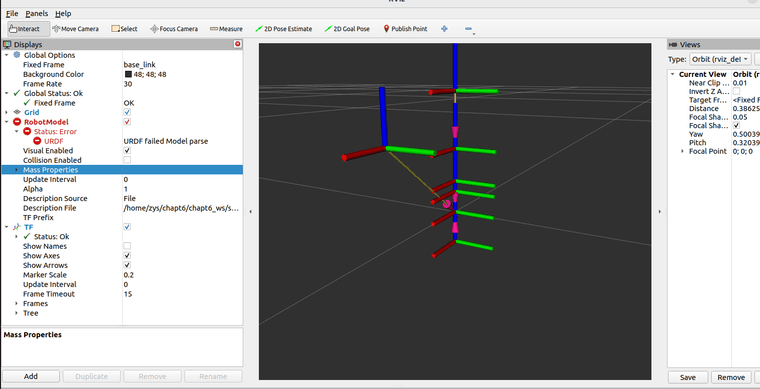Expand the Grid display node
The image size is (760, 389).
[7, 112]
